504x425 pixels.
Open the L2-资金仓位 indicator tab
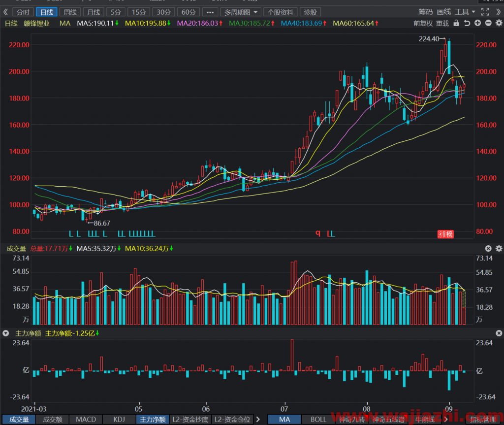pos(232,419)
